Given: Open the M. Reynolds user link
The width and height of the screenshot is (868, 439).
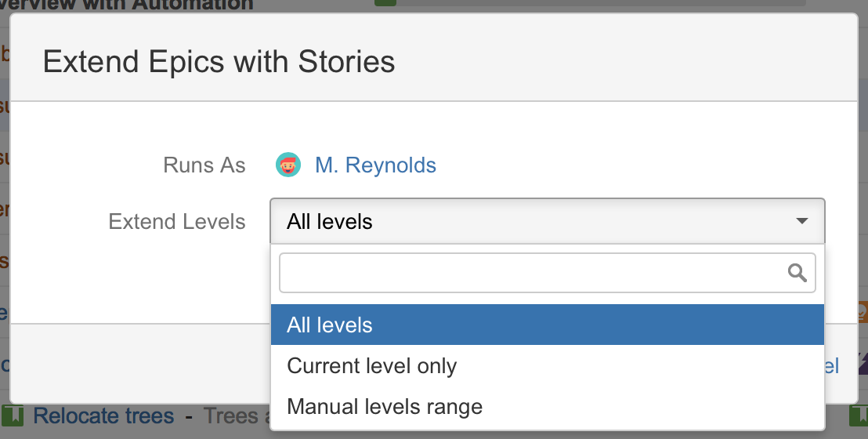Looking at the screenshot, I should click(375, 165).
